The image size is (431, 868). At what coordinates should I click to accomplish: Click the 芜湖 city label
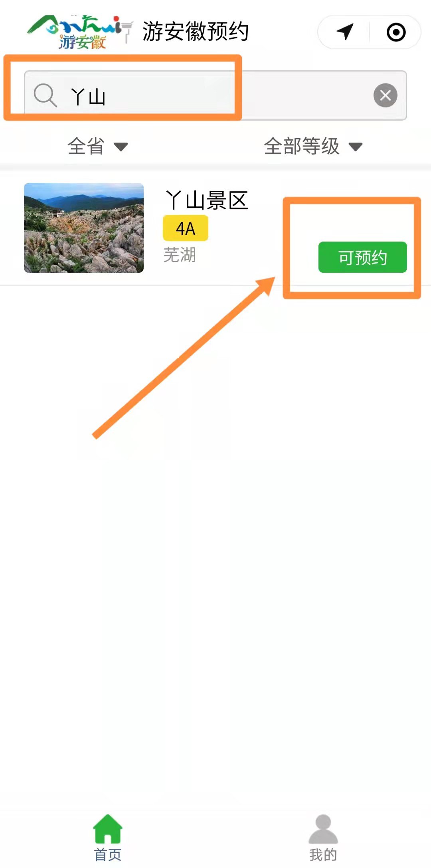point(180,255)
